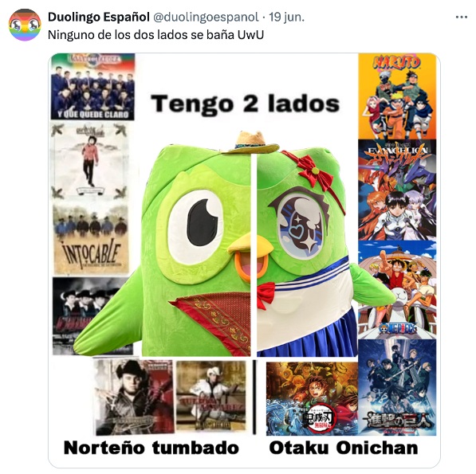Click the Intocable album cover
Viewport: 476px width, 474px height.
click(x=91, y=239)
